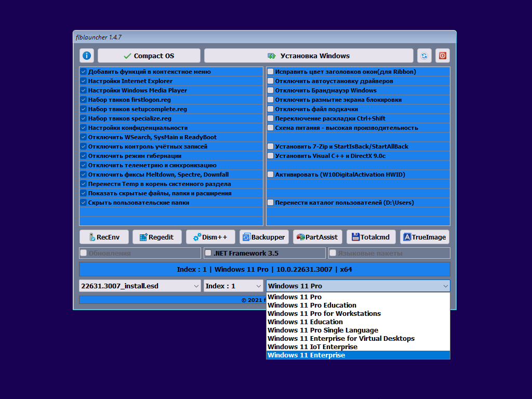Choose Windows 11 IoT Enterprise entry
Viewport: 532px width, 399px height.
pos(312,347)
